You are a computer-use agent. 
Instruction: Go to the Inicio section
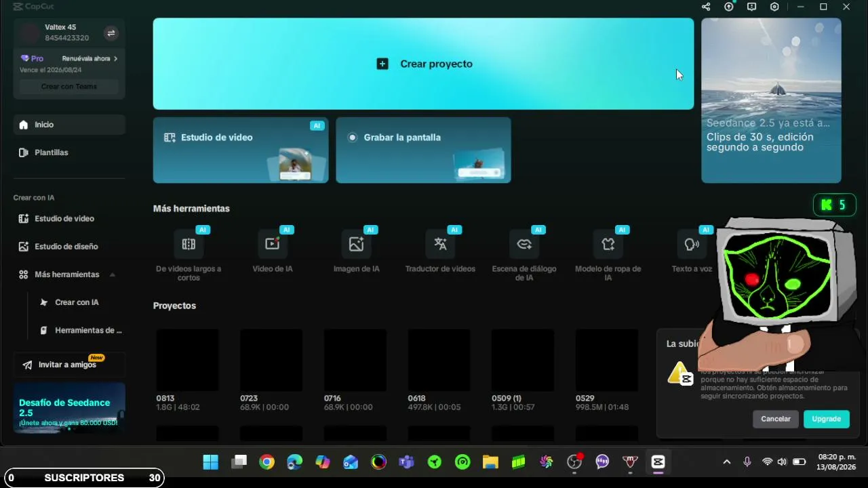tap(69, 125)
